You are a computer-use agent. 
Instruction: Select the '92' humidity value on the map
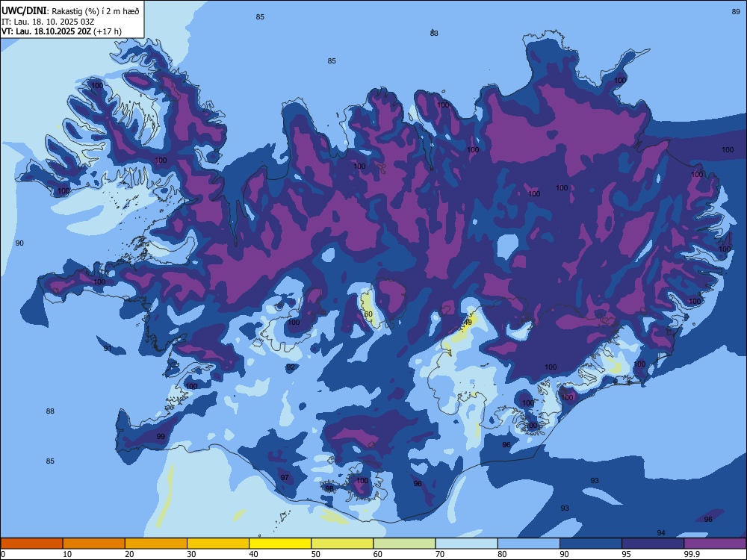point(291,367)
